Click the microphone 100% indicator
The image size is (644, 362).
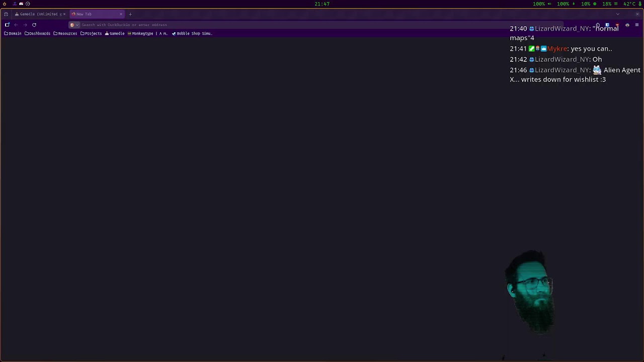click(566, 4)
